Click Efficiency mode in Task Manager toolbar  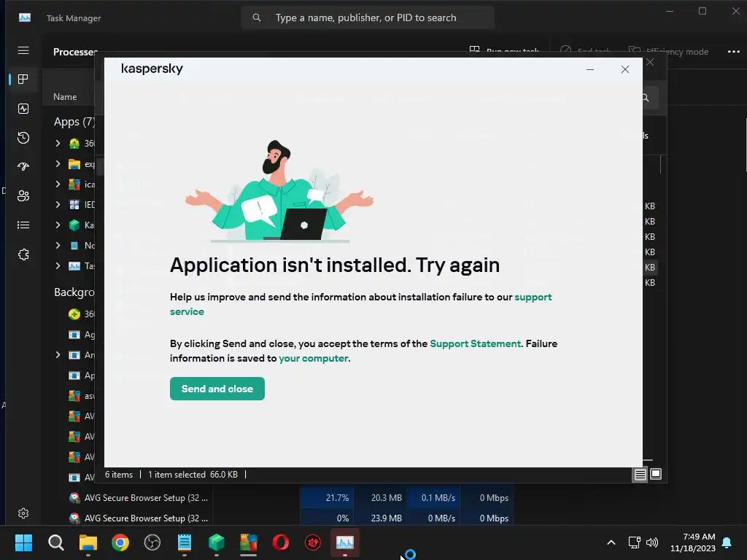pos(668,52)
